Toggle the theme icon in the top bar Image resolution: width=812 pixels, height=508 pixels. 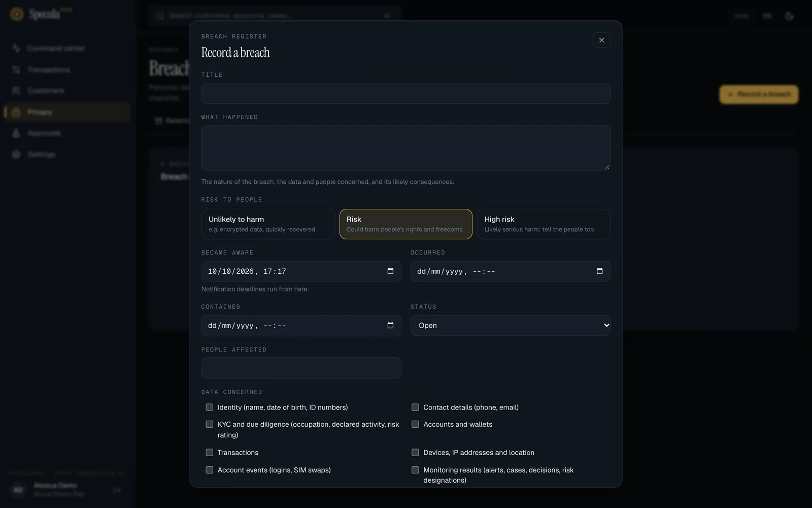tap(789, 16)
